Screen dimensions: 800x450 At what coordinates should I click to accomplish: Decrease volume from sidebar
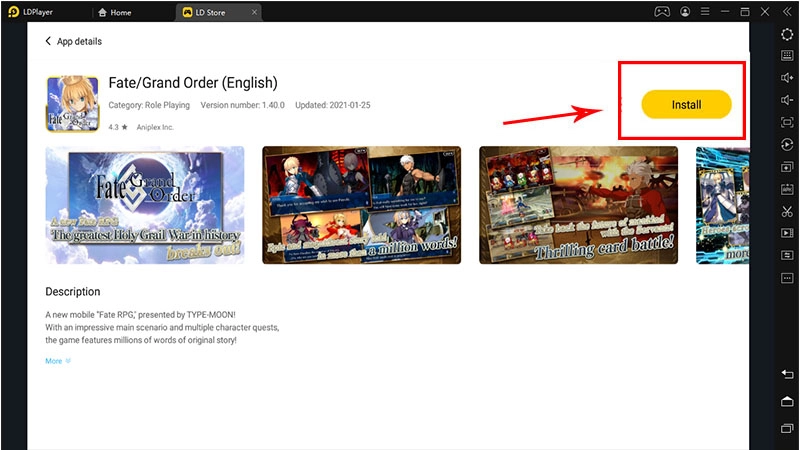[x=787, y=100]
